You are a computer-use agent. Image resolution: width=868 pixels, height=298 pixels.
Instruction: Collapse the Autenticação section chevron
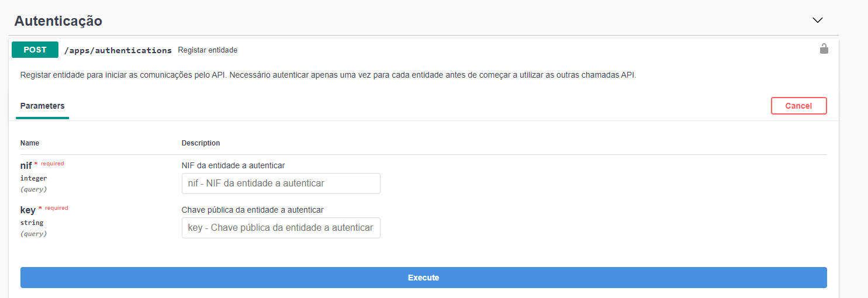pyautogui.click(x=817, y=20)
